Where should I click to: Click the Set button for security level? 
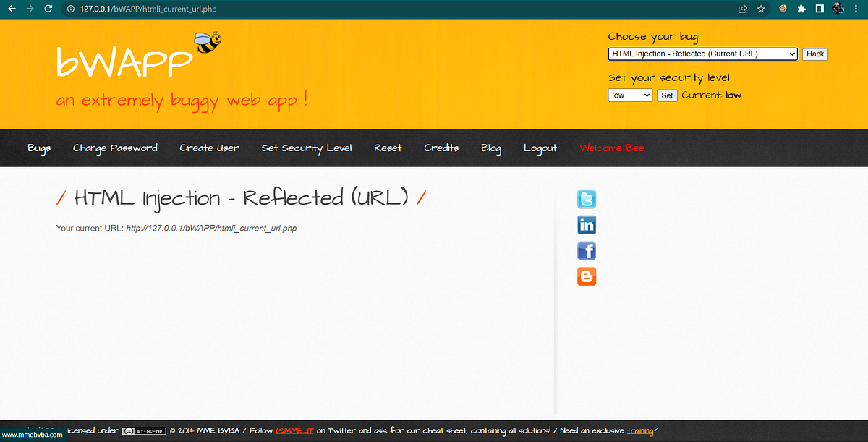666,95
